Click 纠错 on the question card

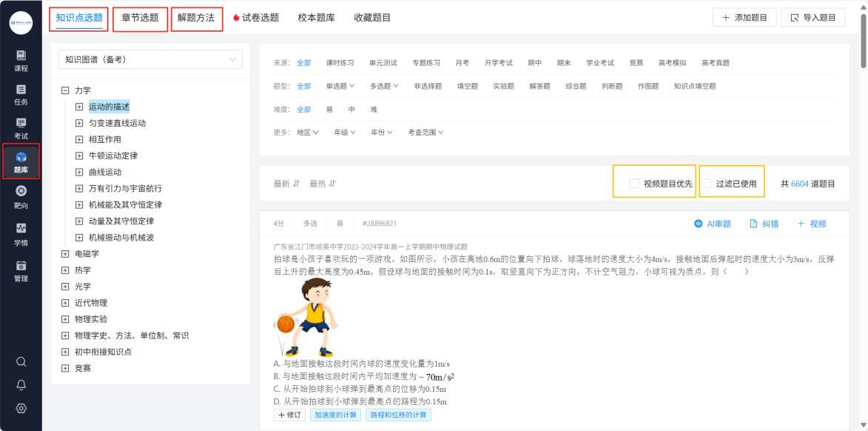pyautogui.click(x=764, y=224)
